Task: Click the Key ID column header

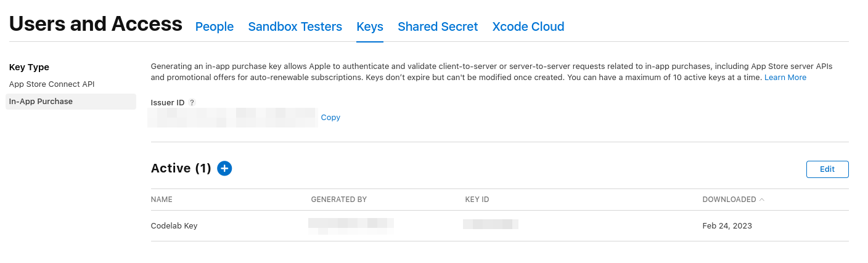Action: 477,200
